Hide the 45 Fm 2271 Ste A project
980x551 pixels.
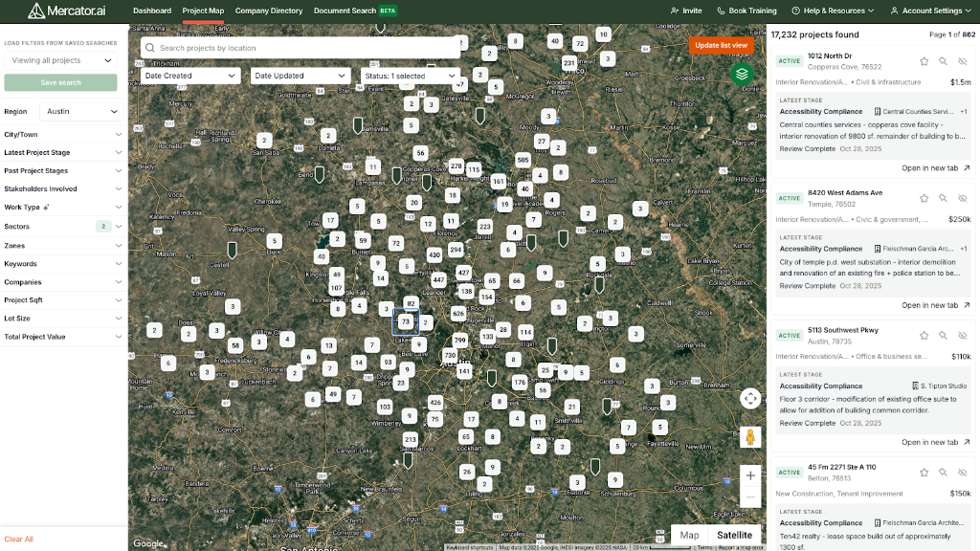click(963, 473)
